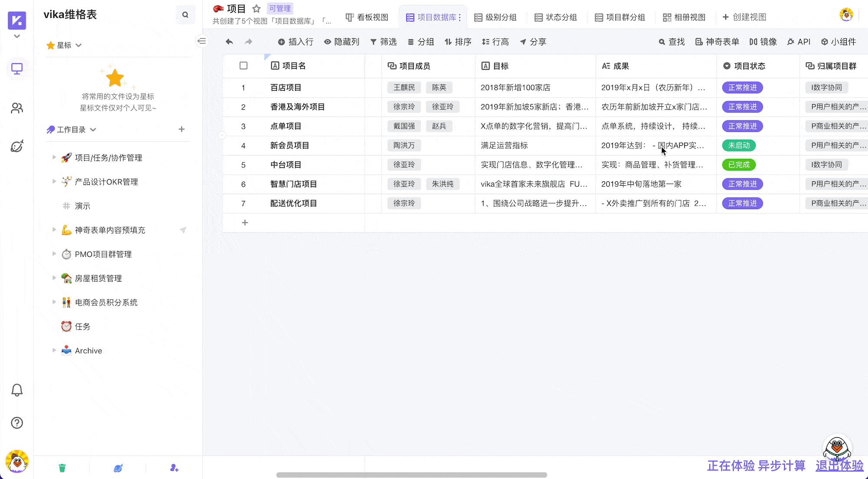This screenshot has height=479, width=868.
Task: Open the 筛选 filter settings
Action: [383, 42]
